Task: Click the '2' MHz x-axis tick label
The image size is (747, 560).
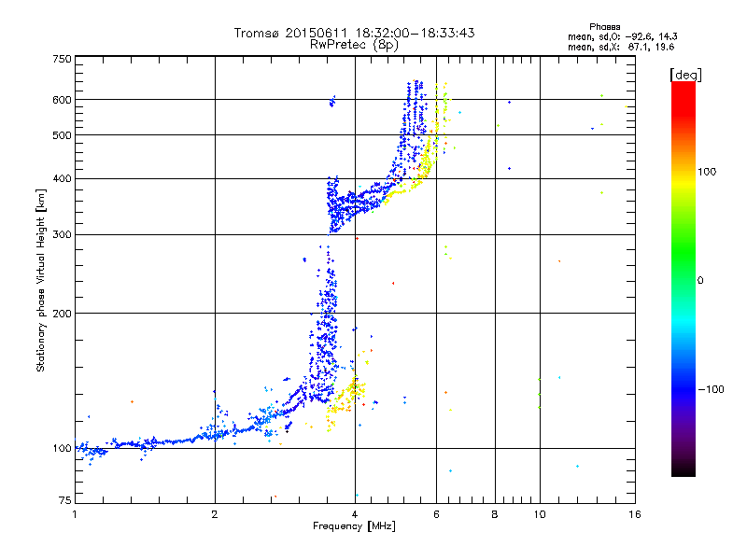Action: coord(215,514)
